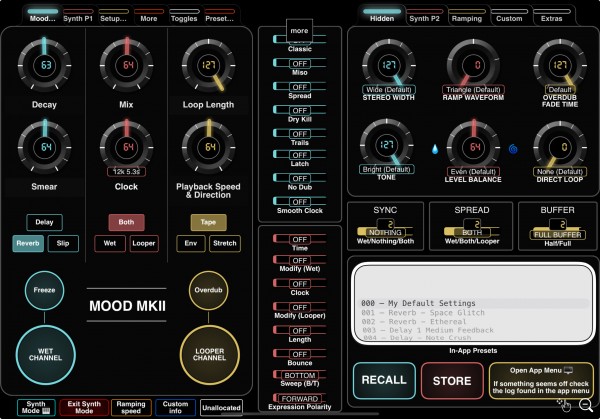The height and width of the screenshot is (419, 600).
Task: Enable the Trails switch
Action: pos(300,134)
